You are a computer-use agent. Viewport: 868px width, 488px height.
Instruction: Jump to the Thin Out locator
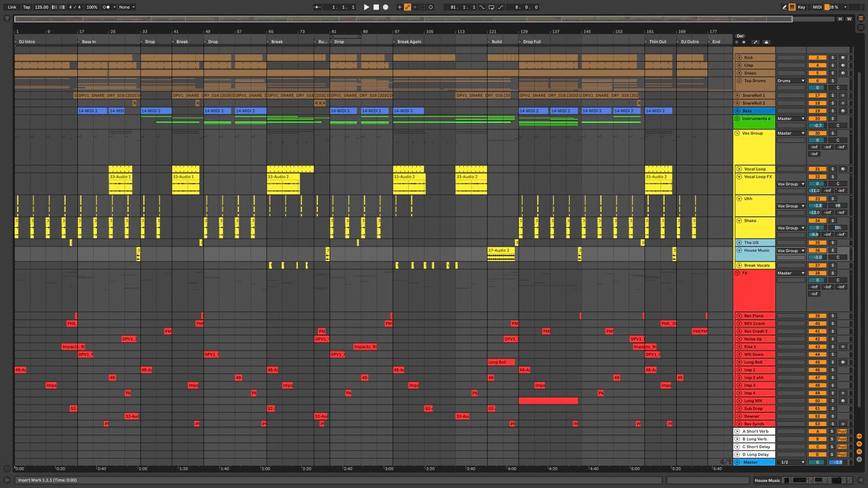click(656, 41)
